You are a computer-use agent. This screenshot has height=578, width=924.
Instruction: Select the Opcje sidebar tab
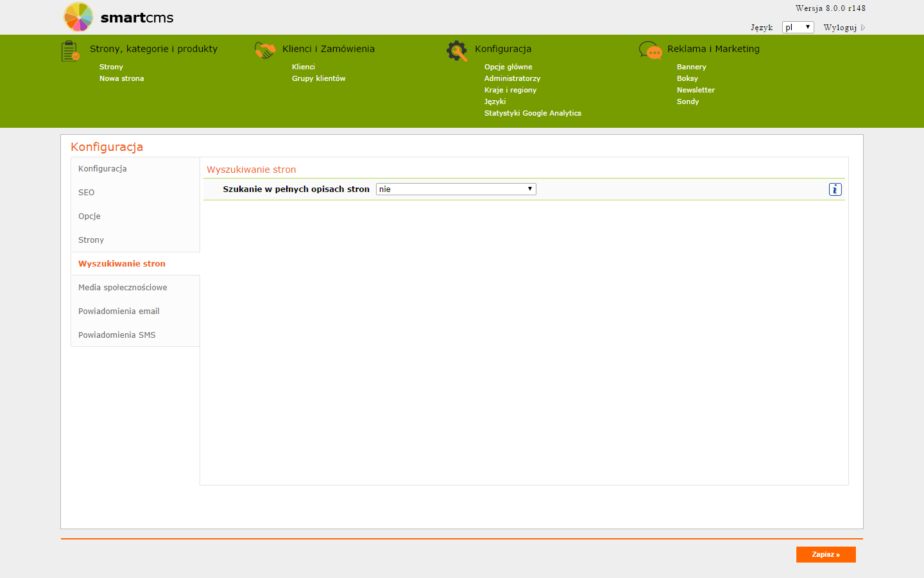135,216
